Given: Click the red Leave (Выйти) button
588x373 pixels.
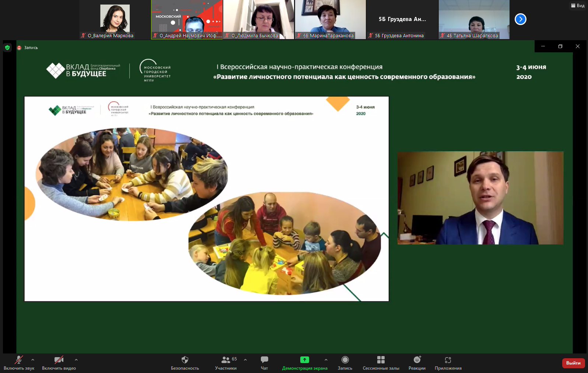Looking at the screenshot, I should click(573, 363).
